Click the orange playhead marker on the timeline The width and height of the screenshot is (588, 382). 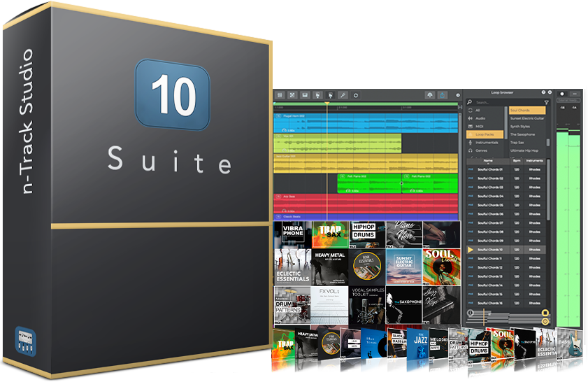pos(327,103)
